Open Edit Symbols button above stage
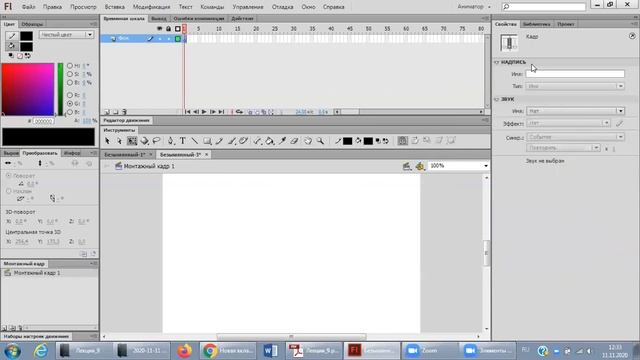Viewport: 640px width, 360px height. 420,166
